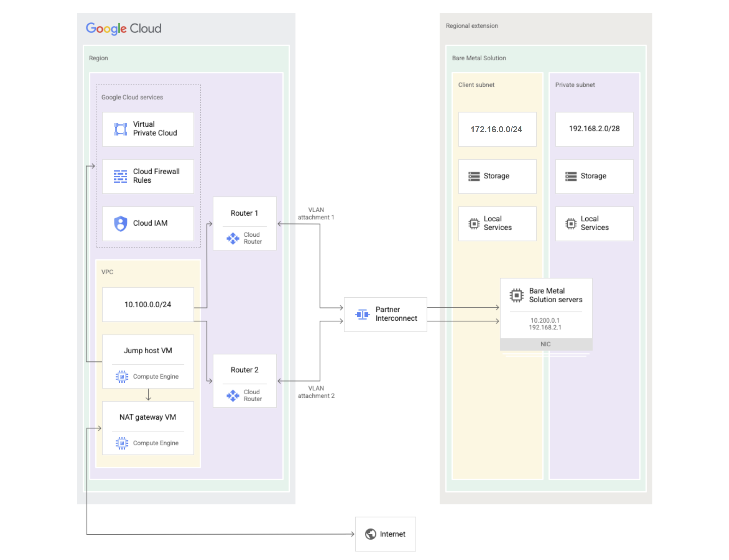Click Local Services chip icon in Private subnet
Image resolution: width=729 pixels, height=560 pixels.
coord(571,223)
